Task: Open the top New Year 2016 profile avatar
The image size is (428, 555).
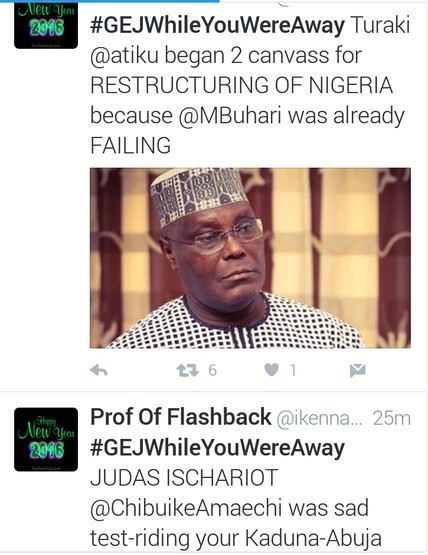Action: tap(46, 24)
